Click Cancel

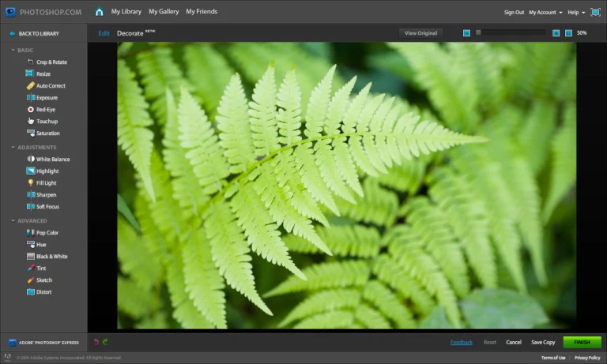514,343
